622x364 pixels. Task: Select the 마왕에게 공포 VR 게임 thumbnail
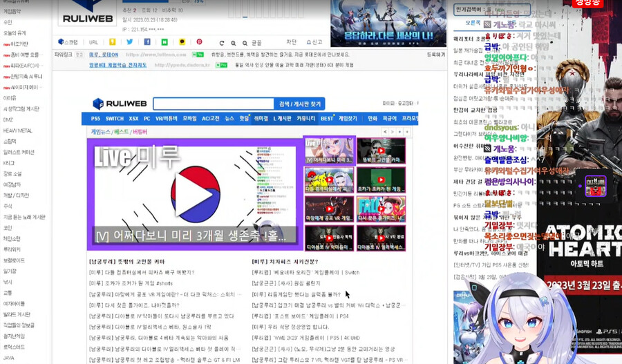click(x=329, y=209)
